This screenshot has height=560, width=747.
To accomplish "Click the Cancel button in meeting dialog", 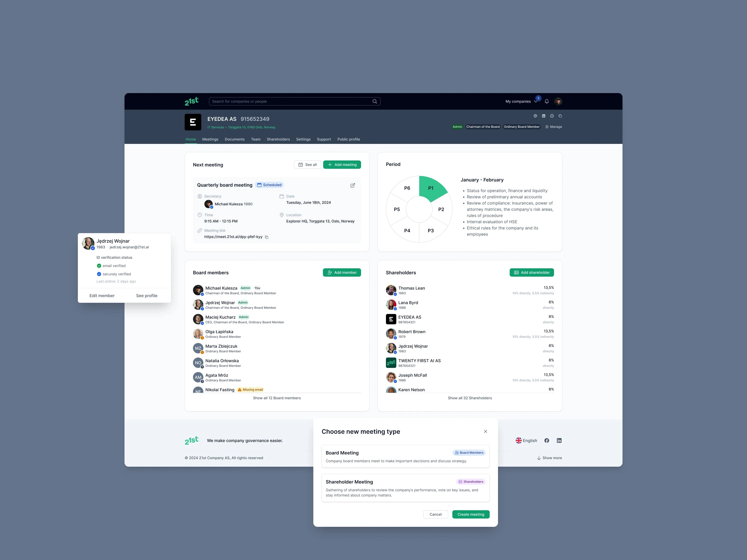I will tap(436, 514).
